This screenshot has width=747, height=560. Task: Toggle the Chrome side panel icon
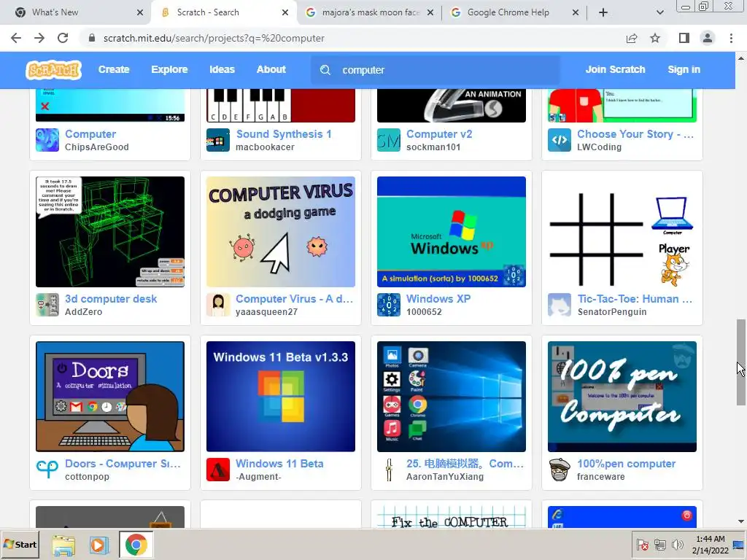(x=684, y=38)
